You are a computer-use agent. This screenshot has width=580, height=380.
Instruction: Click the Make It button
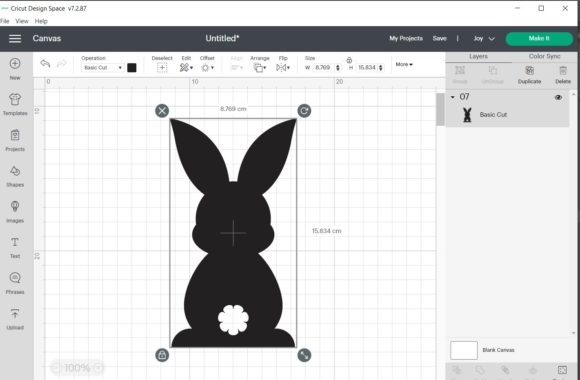pos(539,38)
